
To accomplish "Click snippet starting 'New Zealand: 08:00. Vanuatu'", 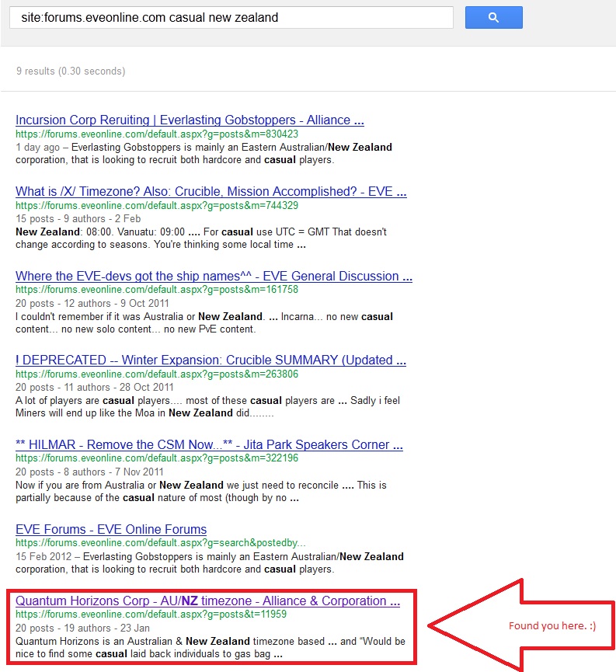I will [x=201, y=239].
